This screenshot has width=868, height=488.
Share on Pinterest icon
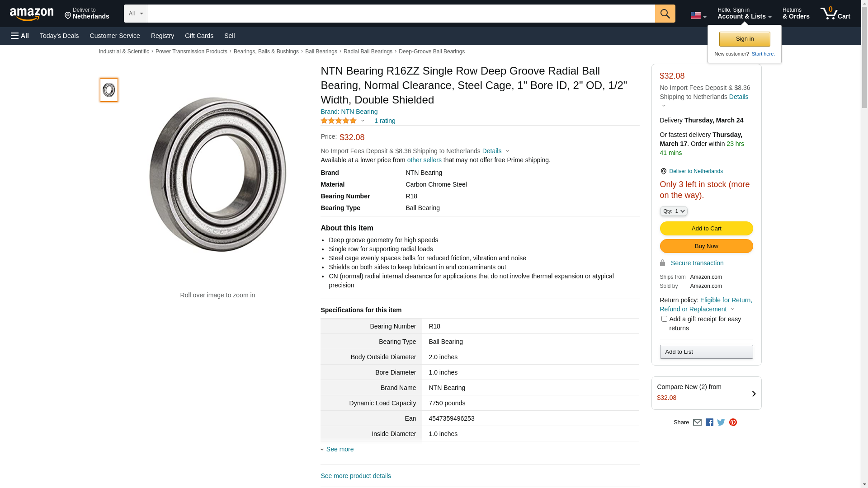(733, 422)
